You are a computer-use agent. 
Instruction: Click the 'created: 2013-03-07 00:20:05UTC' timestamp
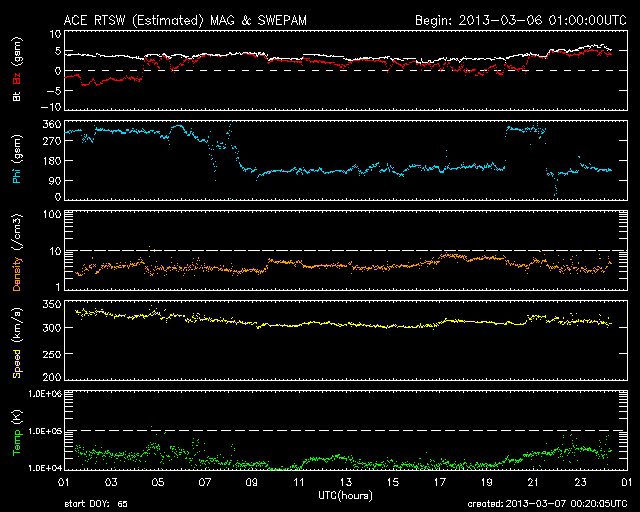[x=547, y=504]
